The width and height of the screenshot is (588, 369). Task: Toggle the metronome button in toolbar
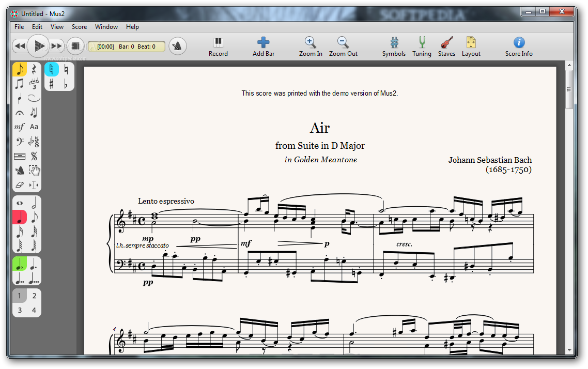177,46
